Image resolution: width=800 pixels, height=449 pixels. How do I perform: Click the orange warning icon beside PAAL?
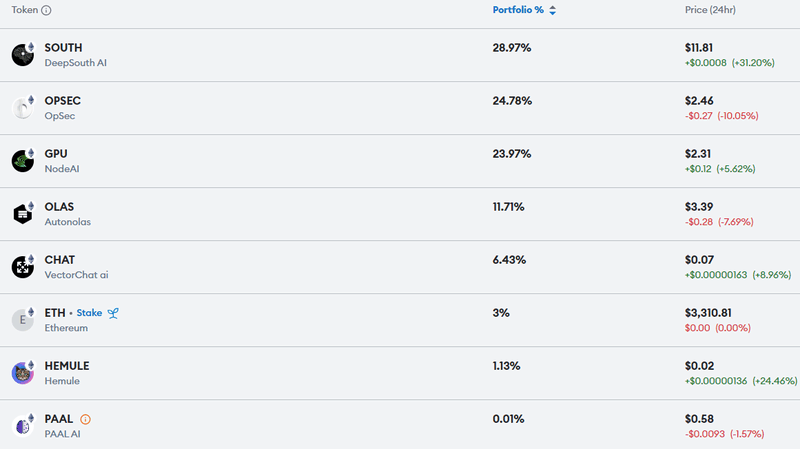tap(85, 419)
